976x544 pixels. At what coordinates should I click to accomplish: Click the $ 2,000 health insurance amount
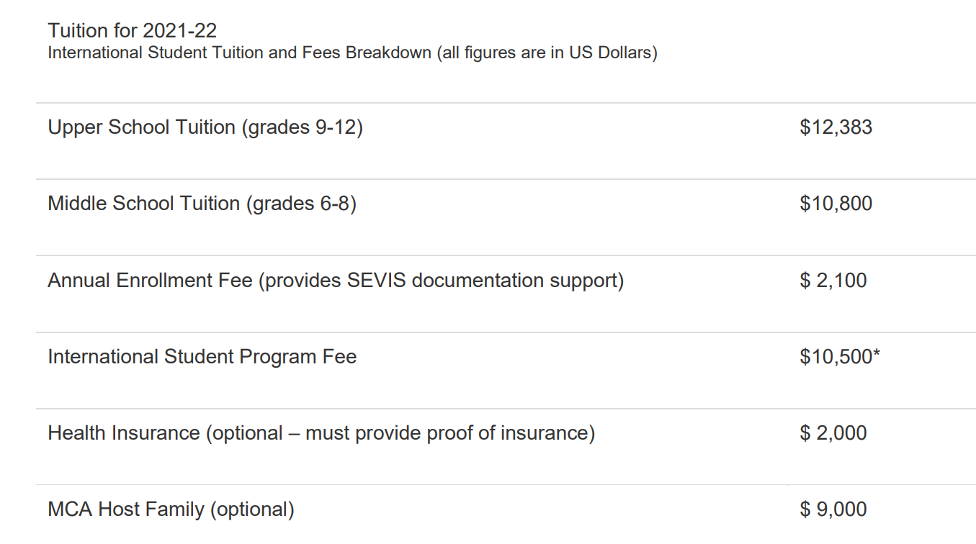pyautogui.click(x=833, y=434)
